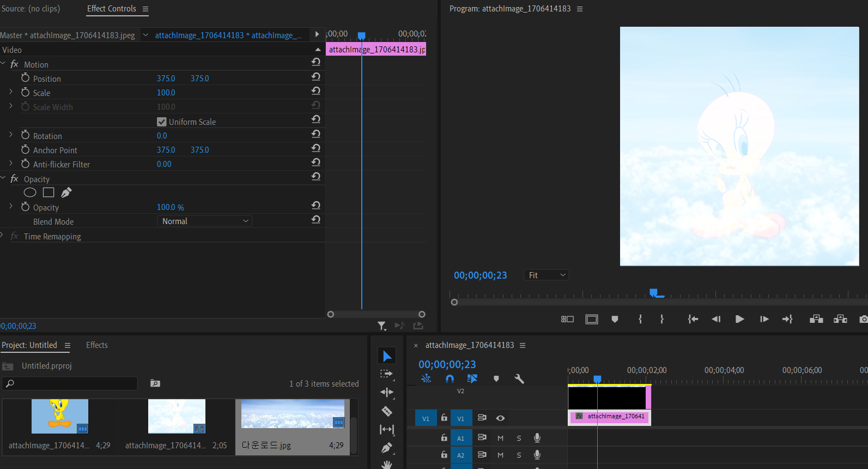Enable voice-over record on A1
The height and width of the screenshot is (469, 868).
click(537, 437)
